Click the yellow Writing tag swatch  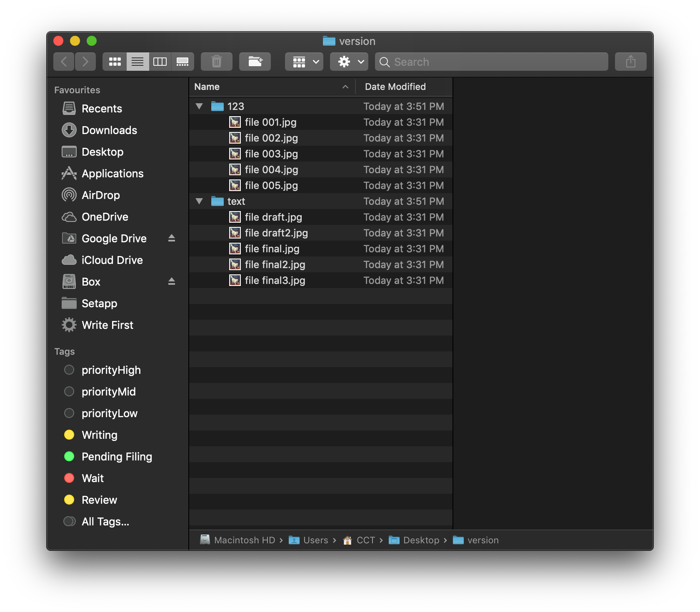tap(69, 435)
